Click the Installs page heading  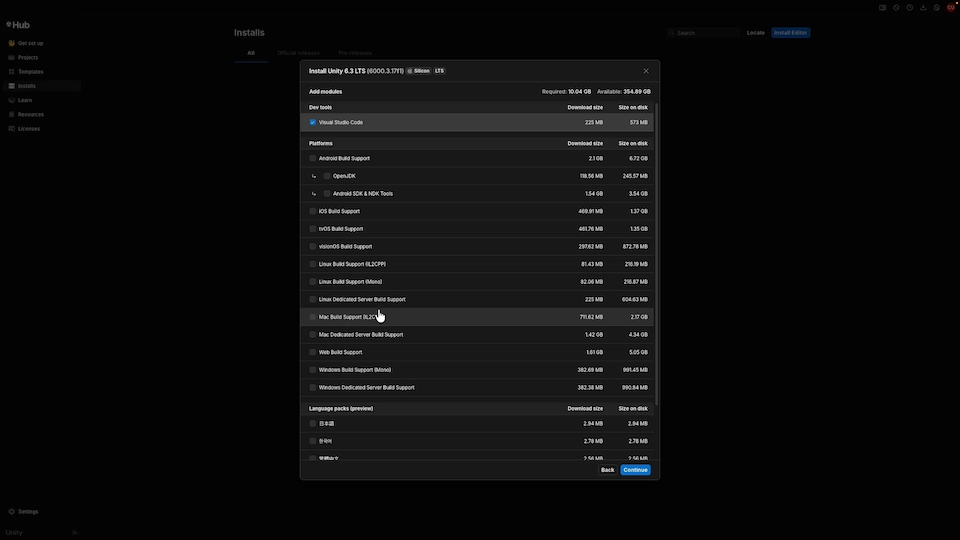(x=249, y=33)
